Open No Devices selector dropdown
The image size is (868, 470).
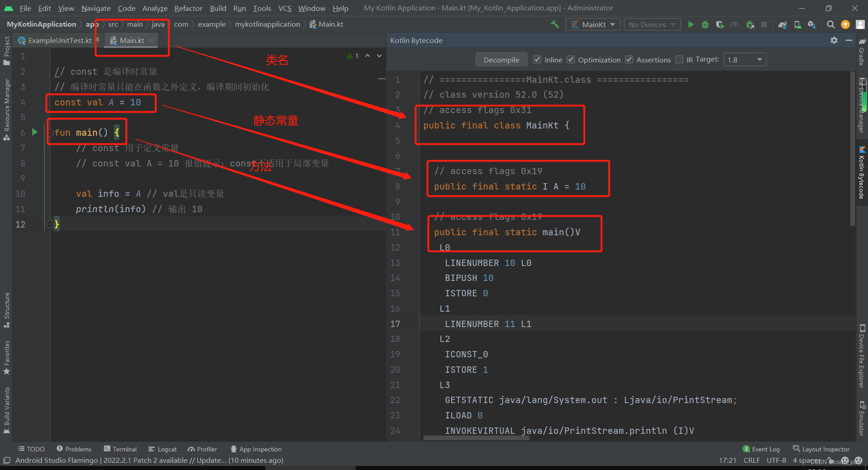[652, 24]
